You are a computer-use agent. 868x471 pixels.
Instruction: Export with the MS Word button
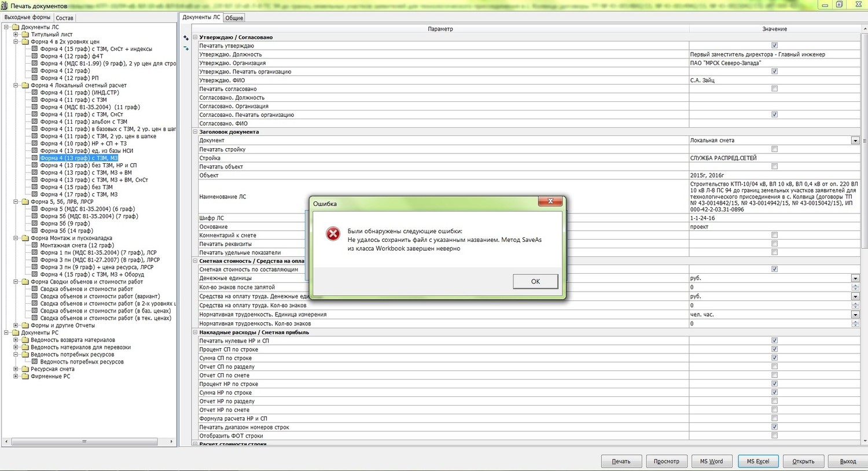click(712, 461)
